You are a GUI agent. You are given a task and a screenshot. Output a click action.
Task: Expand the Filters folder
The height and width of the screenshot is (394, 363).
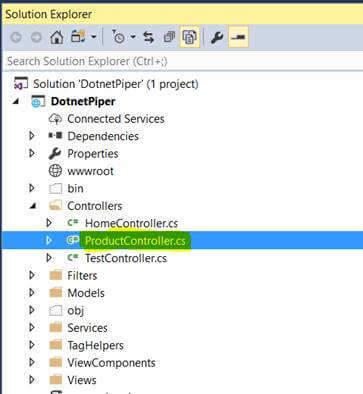click(32, 275)
